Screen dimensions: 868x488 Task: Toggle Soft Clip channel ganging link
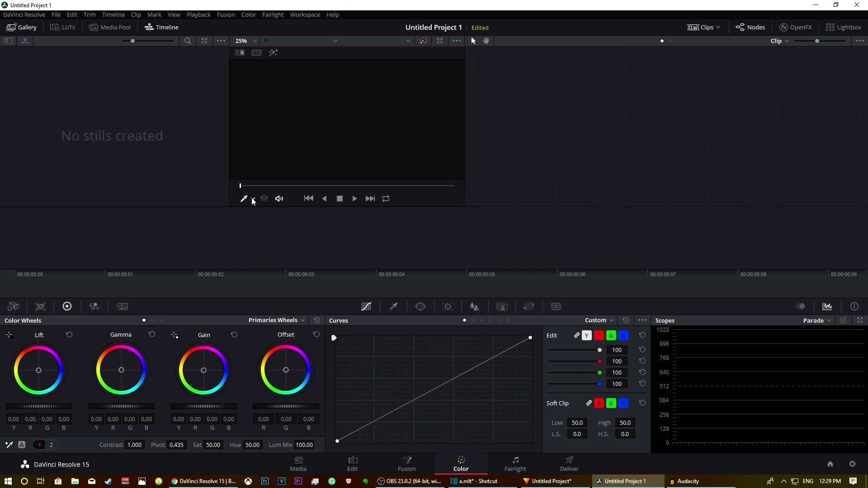[x=589, y=403]
